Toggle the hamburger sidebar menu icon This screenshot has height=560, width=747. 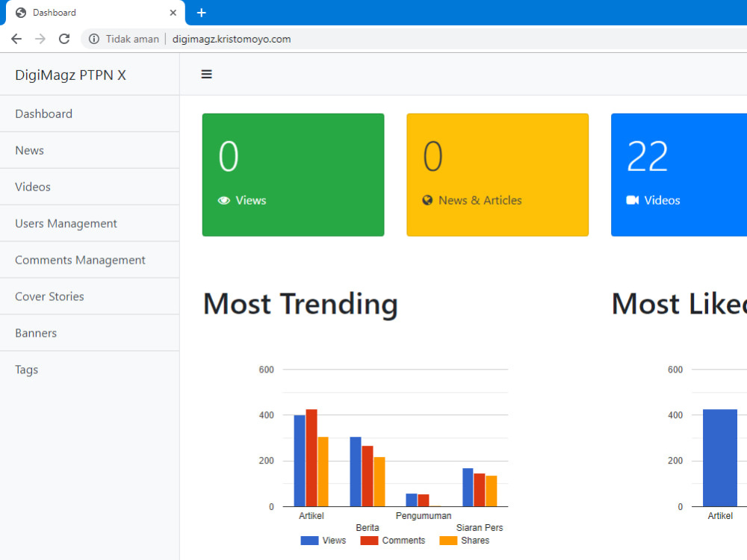tap(206, 74)
